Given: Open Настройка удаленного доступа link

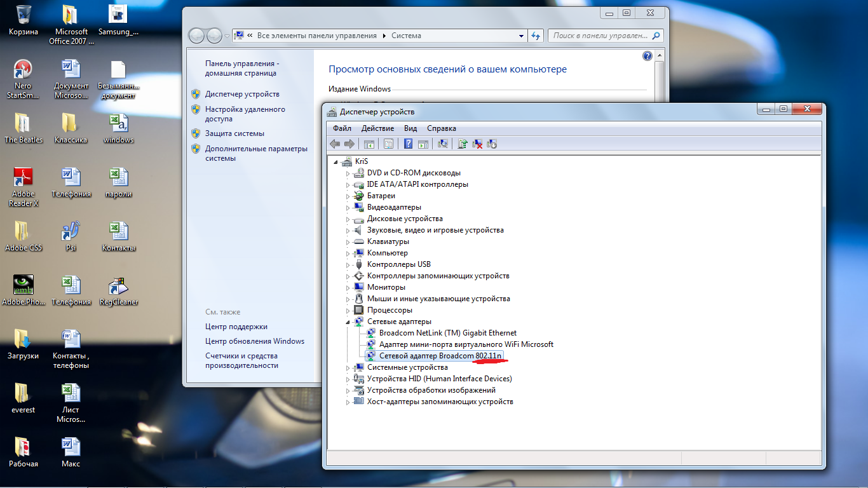Looking at the screenshot, I should (x=245, y=114).
